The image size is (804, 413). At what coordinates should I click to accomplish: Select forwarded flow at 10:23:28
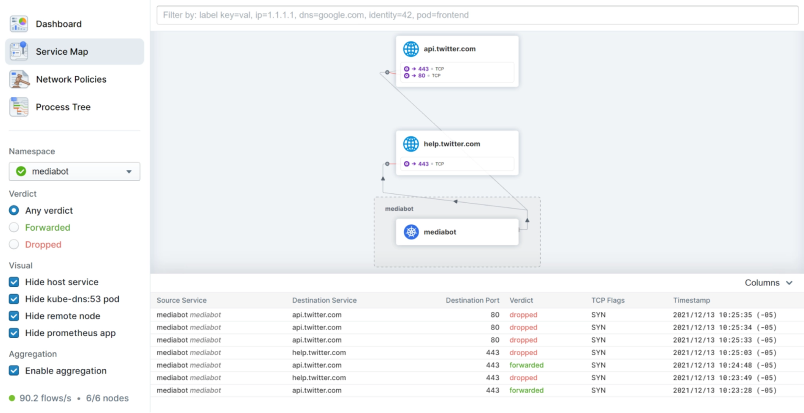477,390
